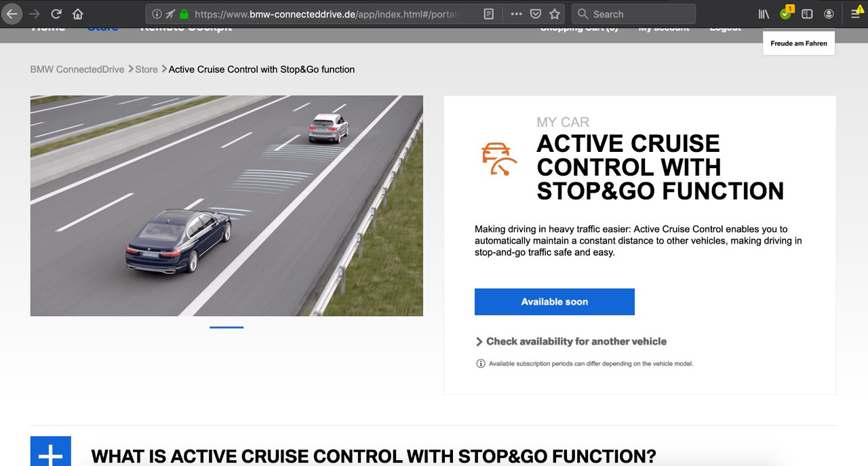Open the page actions three-dots menu
Viewport: 868px width, 466px height.
(516, 14)
